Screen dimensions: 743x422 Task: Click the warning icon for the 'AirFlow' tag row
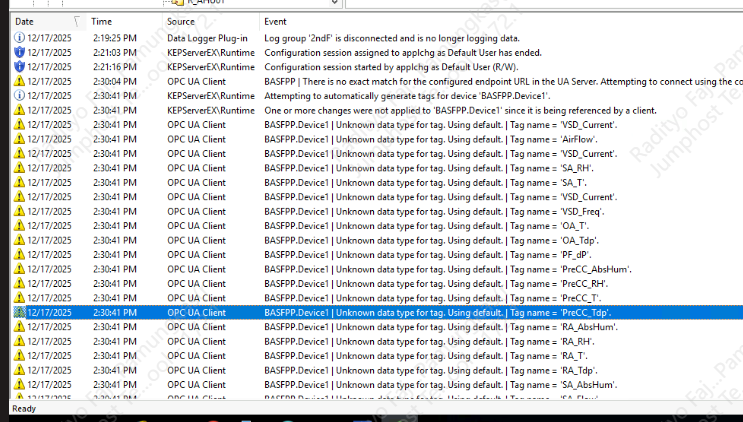19,139
